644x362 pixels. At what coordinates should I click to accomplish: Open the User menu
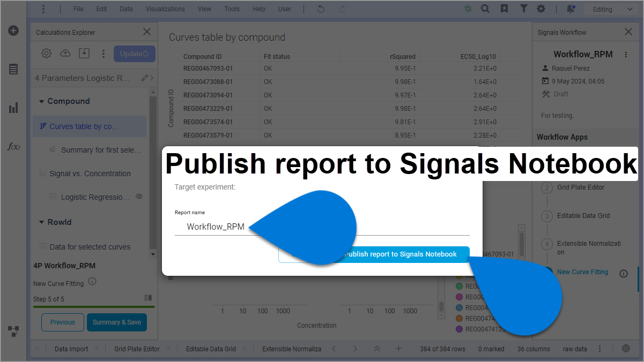[285, 9]
